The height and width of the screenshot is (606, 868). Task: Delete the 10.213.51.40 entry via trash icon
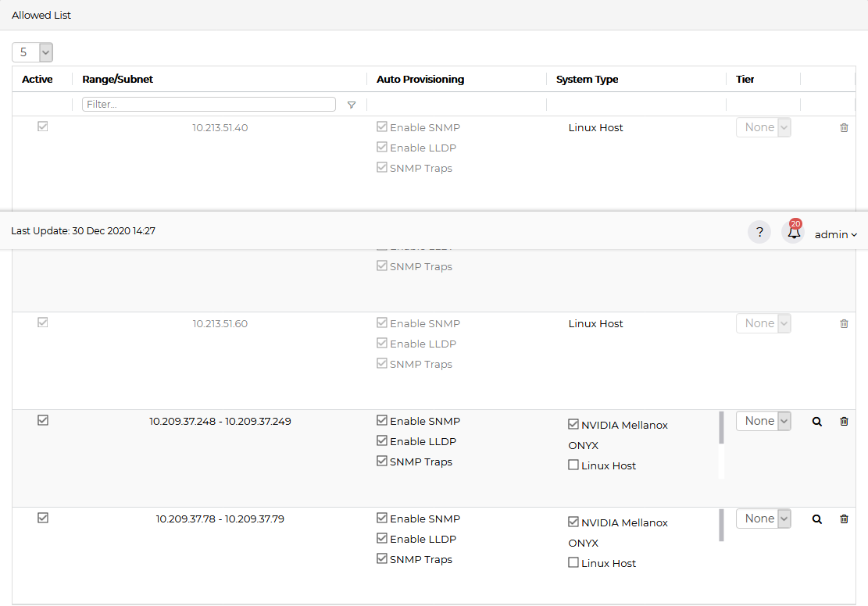(844, 128)
